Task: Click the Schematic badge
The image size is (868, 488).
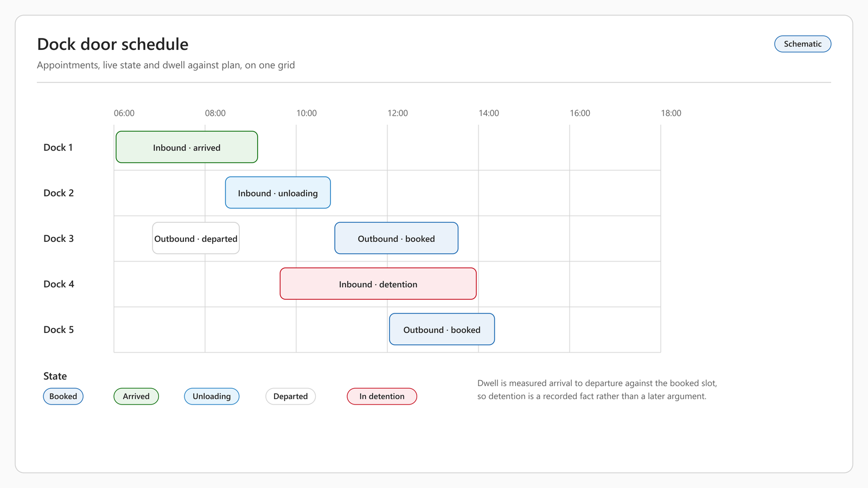Action: pos(802,44)
